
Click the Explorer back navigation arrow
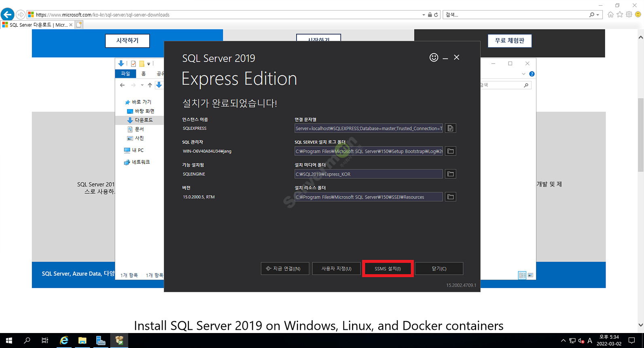click(x=122, y=85)
